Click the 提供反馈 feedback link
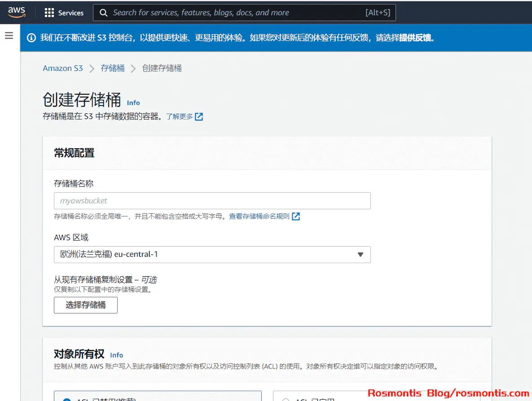Image resolution: width=532 pixels, height=401 pixels. 415,38
